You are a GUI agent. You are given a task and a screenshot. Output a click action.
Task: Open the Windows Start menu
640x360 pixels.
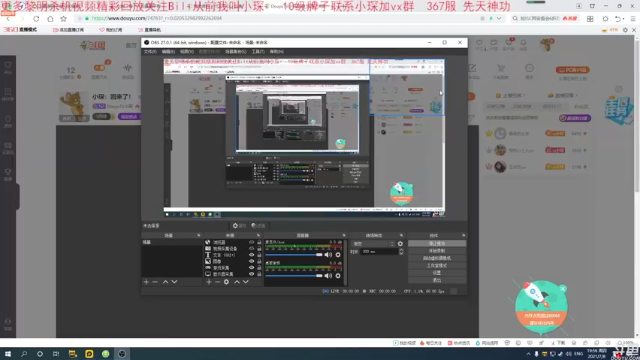(x=8, y=354)
